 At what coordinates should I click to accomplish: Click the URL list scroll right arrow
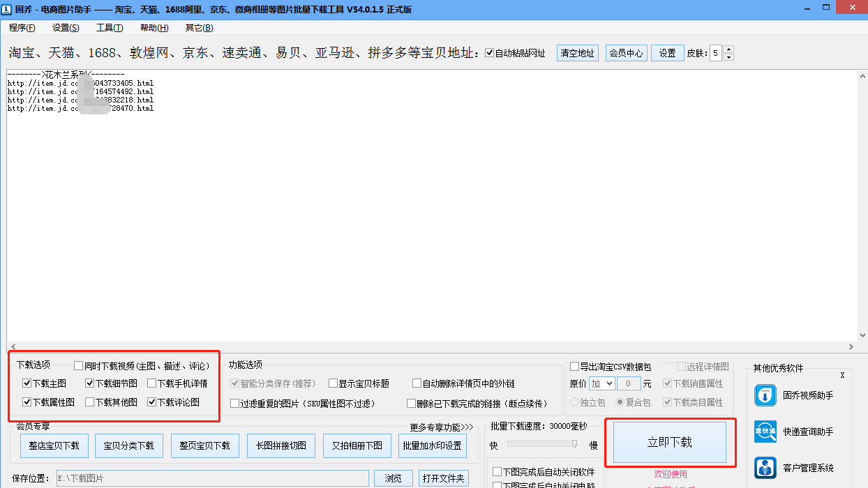pos(851,346)
